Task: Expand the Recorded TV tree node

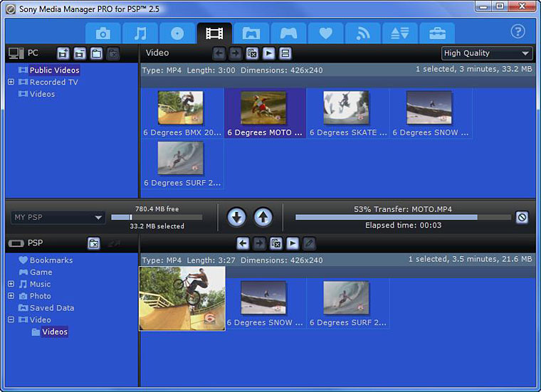Action: [11, 82]
